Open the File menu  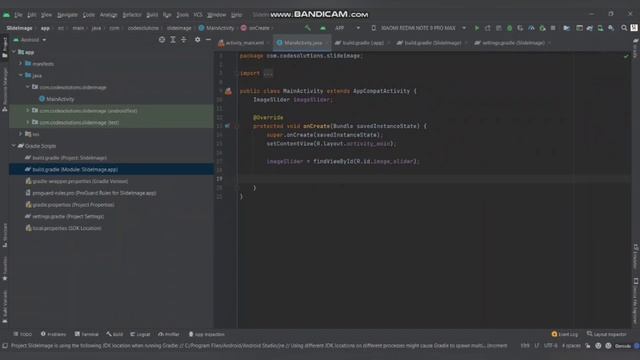click(18, 15)
